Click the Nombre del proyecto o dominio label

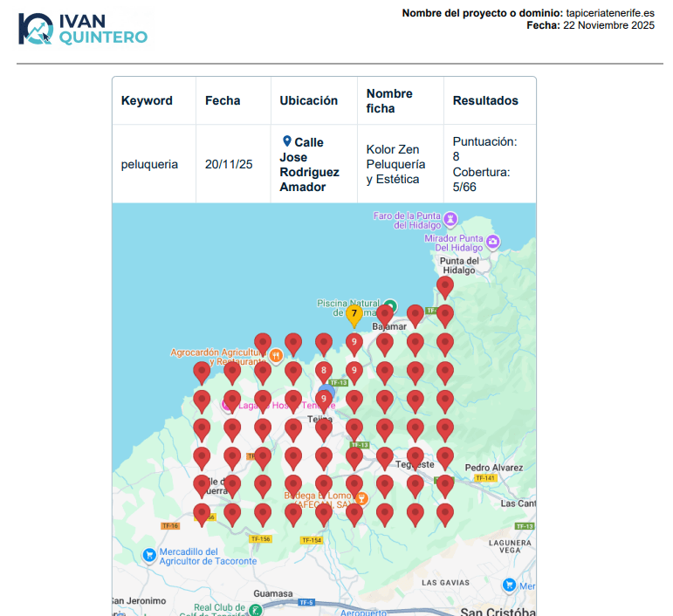pyautogui.click(x=483, y=13)
